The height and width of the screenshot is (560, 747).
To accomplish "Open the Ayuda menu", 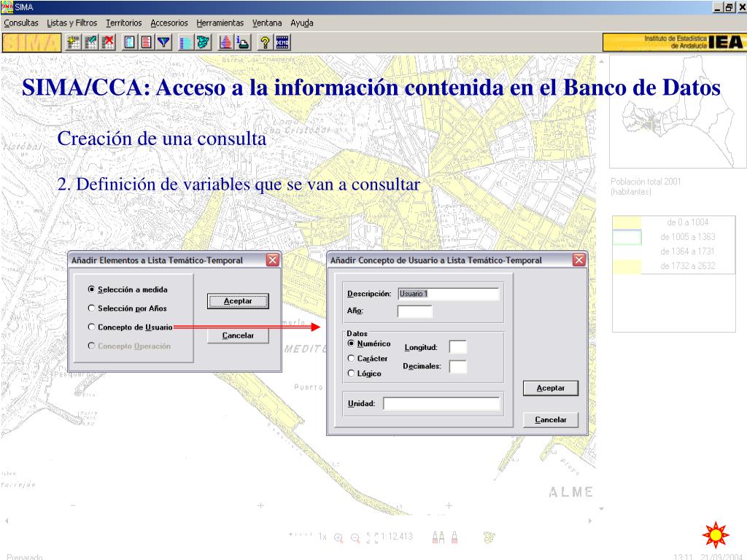I will [302, 23].
